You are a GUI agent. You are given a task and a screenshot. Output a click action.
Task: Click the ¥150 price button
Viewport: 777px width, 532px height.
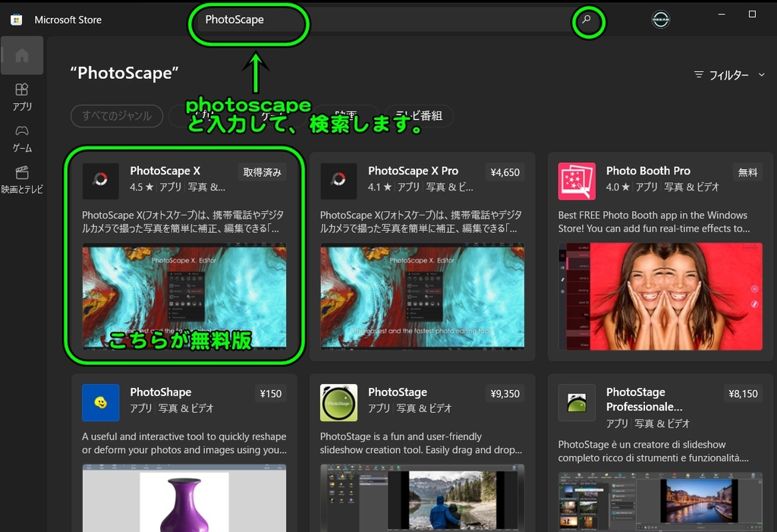(271, 394)
